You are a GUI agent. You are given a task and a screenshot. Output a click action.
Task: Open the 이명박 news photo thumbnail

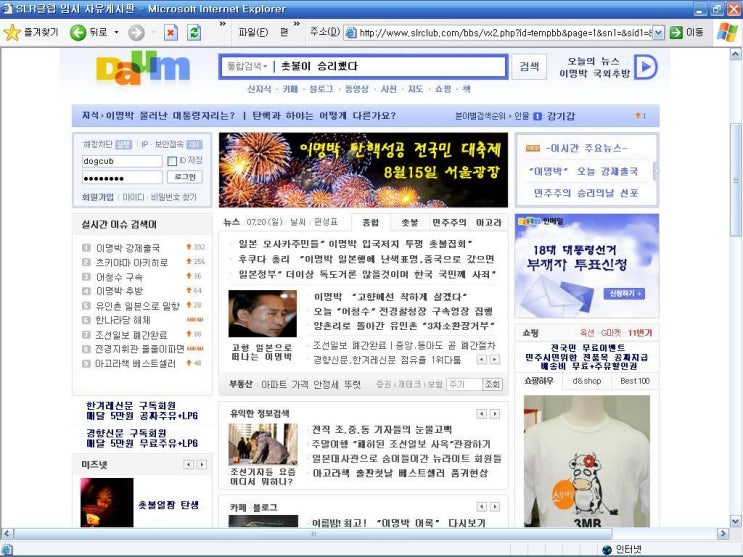tap(263, 313)
